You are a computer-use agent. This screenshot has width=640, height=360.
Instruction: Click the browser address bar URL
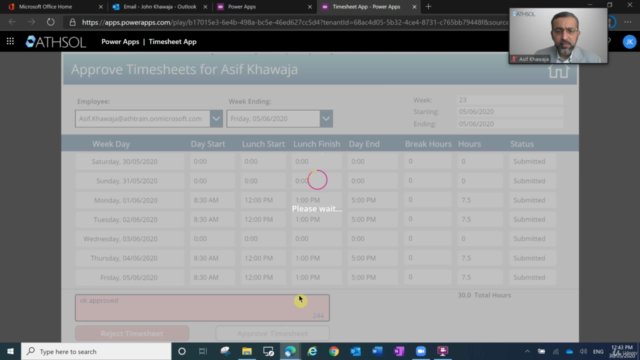point(295,22)
